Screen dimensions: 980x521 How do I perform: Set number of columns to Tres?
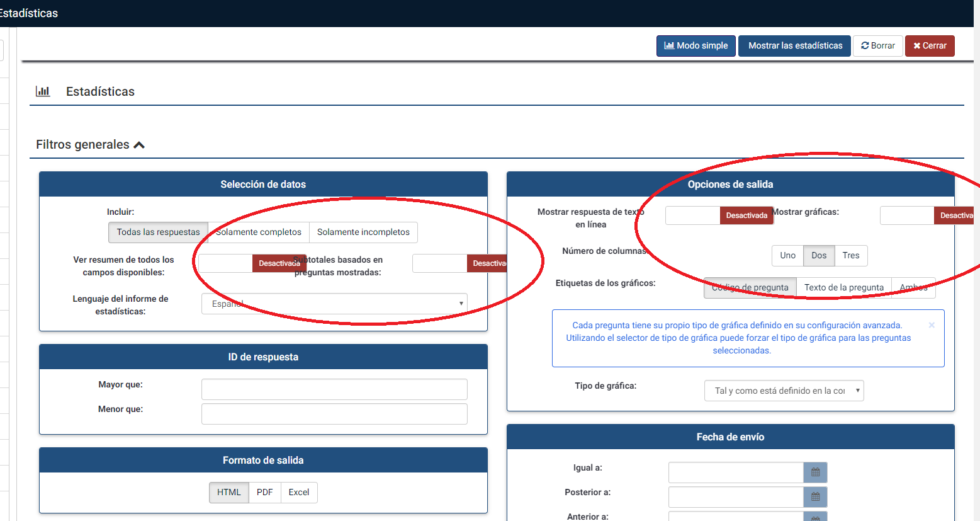(851, 256)
